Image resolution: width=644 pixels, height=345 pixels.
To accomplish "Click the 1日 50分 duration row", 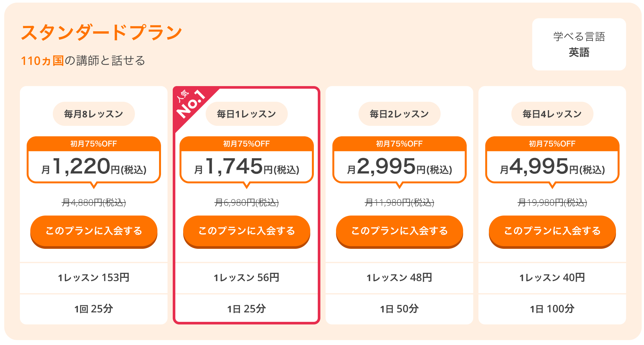I will (x=400, y=309).
